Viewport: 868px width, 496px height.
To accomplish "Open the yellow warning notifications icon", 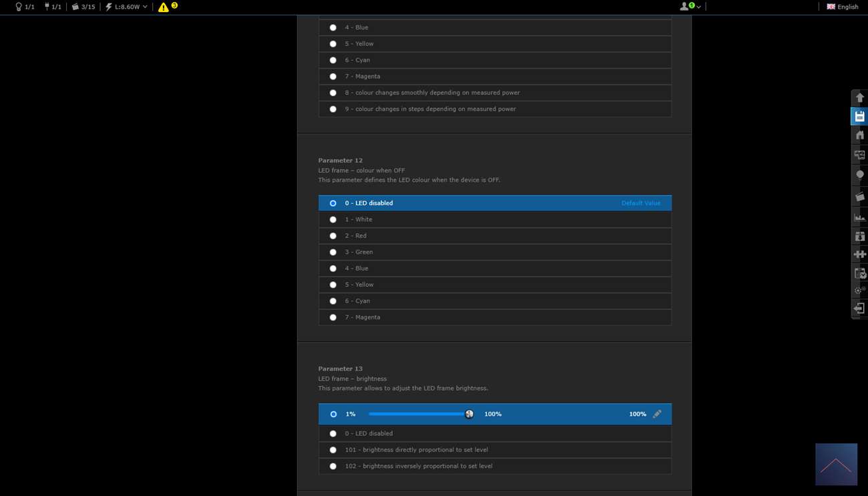I will pos(164,7).
